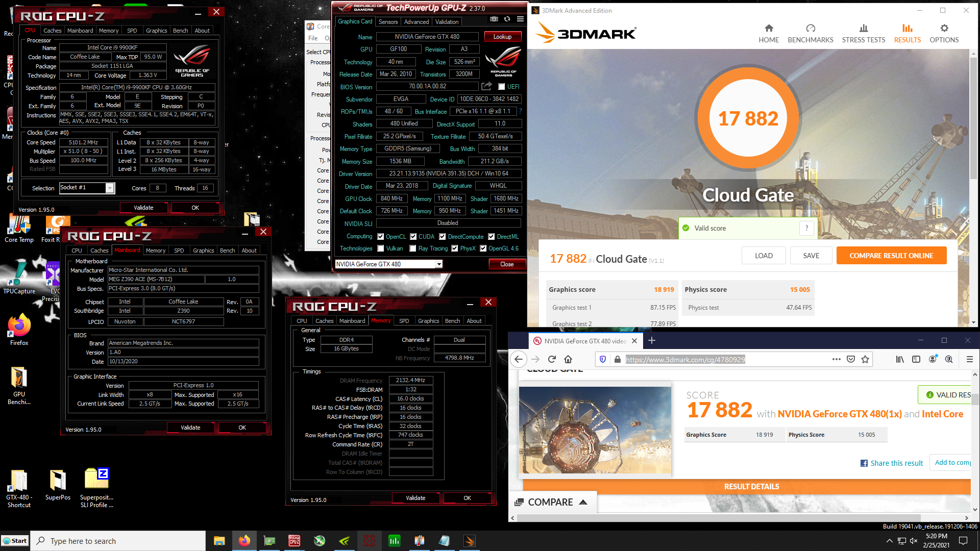
Task: Open Core Temp desktop shortcut
Action: (19, 229)
